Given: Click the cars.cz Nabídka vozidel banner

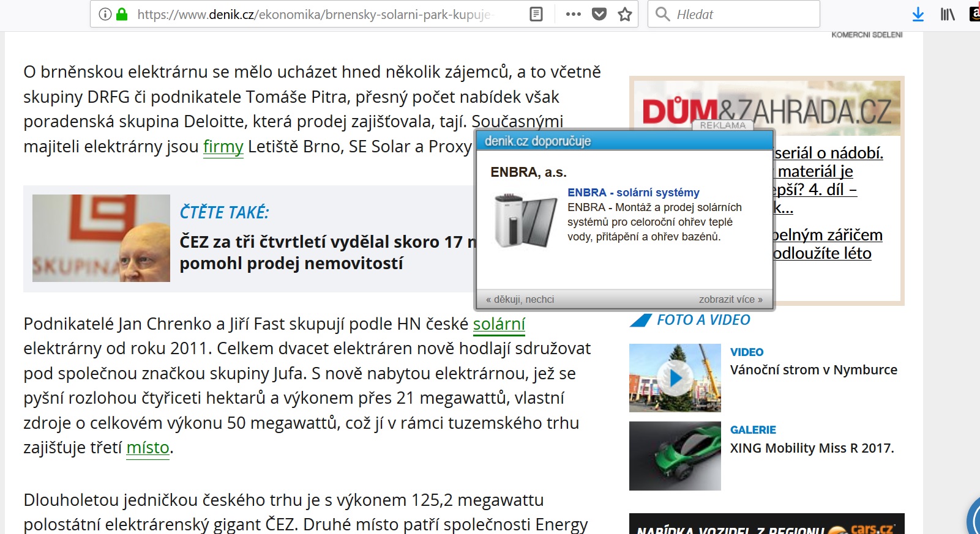Looking at the screenshot, I should (x=767, y=525).
